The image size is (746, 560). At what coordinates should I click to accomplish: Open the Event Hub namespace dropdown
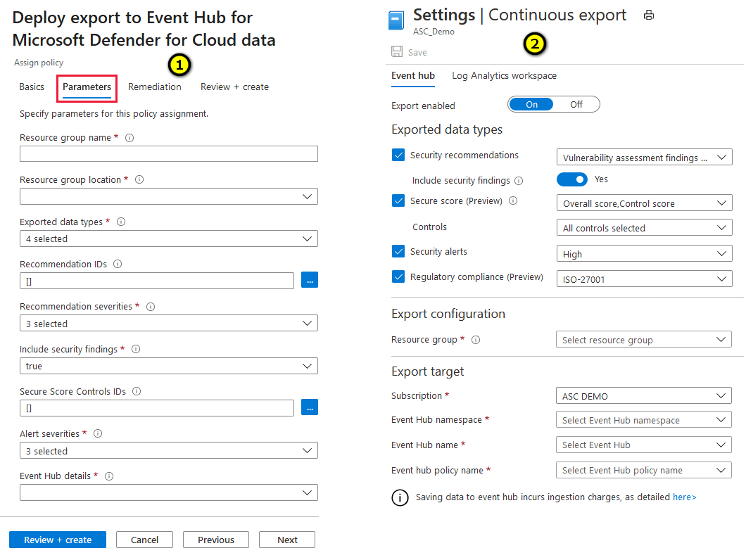[644, 420]
